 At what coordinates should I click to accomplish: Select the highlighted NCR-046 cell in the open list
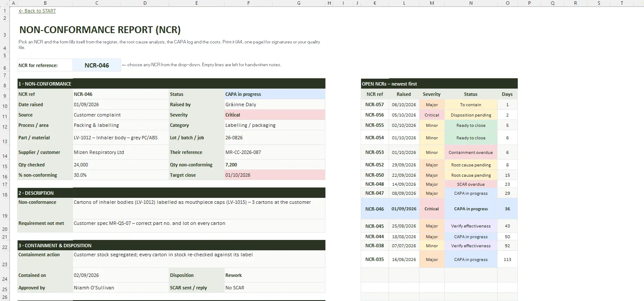[x=375, y=209]
